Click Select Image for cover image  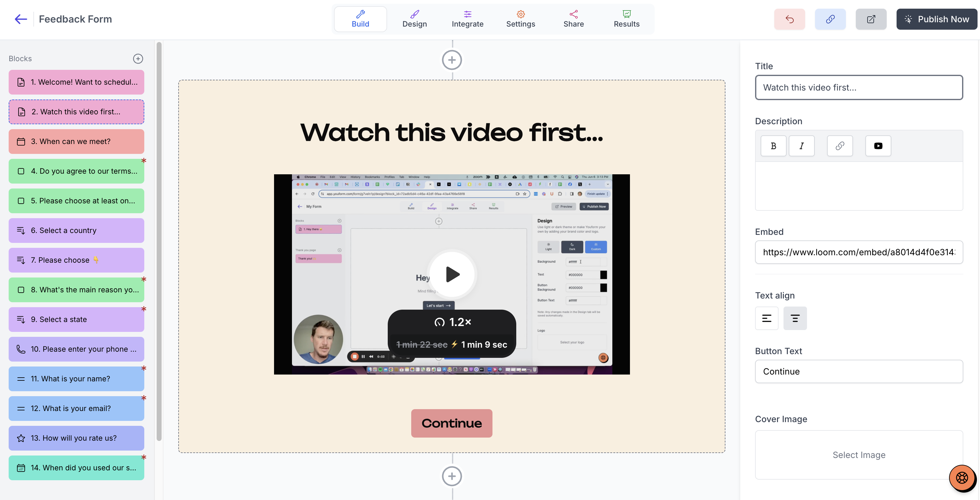point(859,455)
